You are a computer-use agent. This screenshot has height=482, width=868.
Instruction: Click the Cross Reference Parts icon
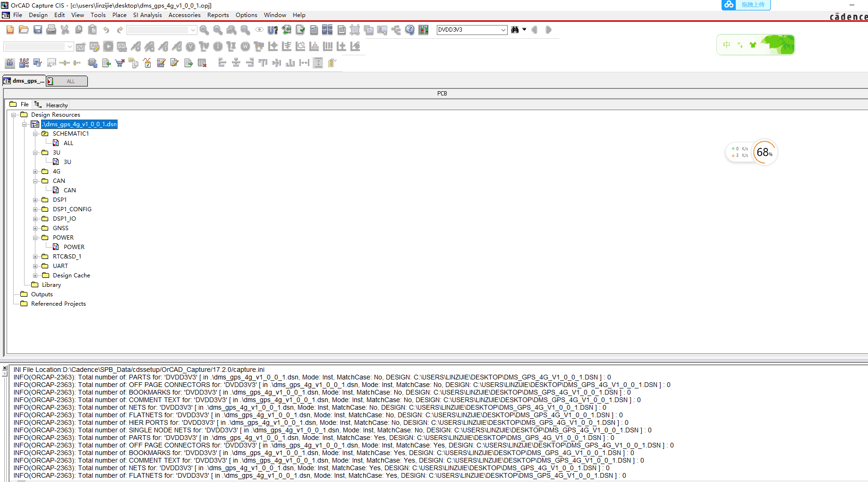coord(327,30)
